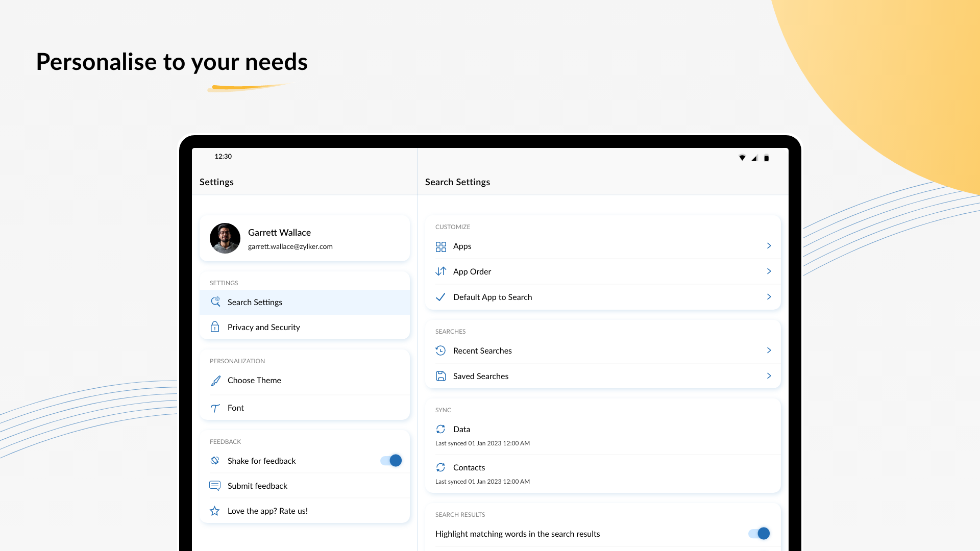Click the SEARCH RESULTS section header

coord(460,515)
